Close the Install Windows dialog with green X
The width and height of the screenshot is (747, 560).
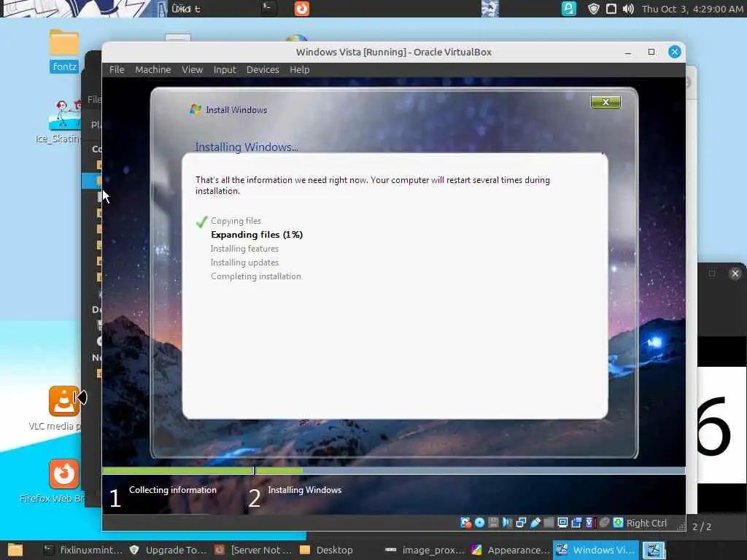(x=605, y=102)
